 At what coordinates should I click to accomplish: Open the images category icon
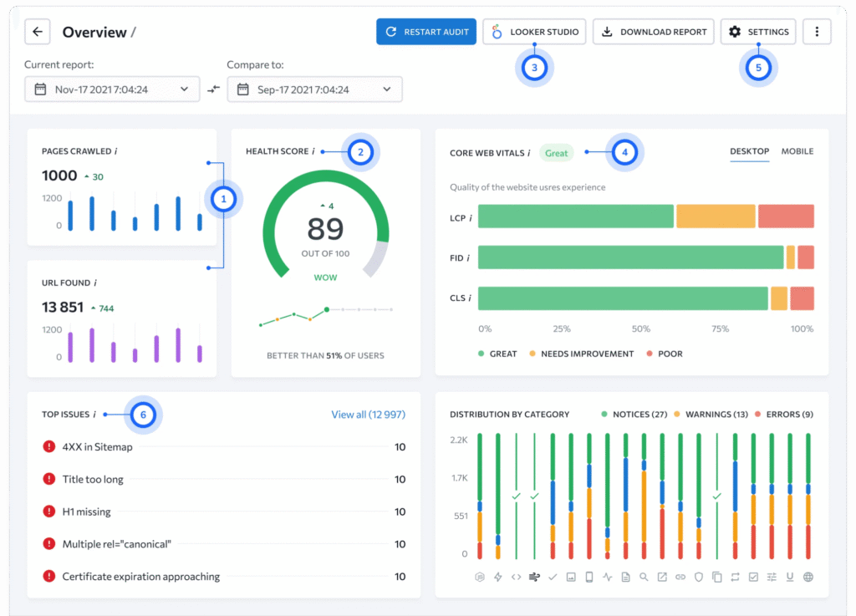click(571, 577)
